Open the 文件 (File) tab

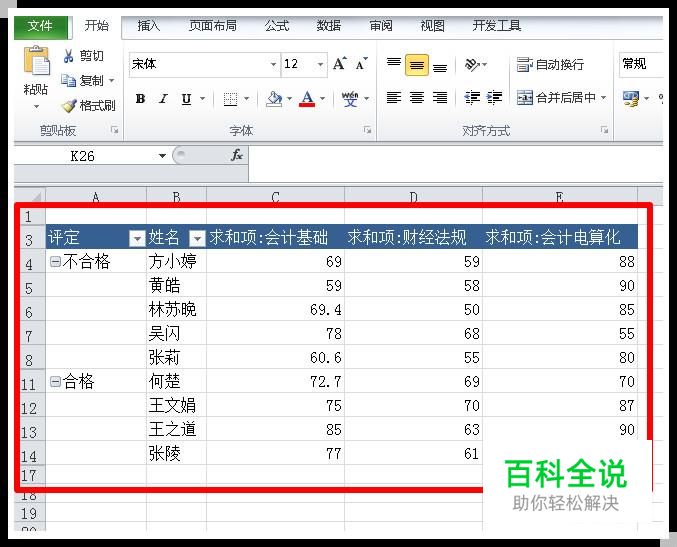click(41, 27)
